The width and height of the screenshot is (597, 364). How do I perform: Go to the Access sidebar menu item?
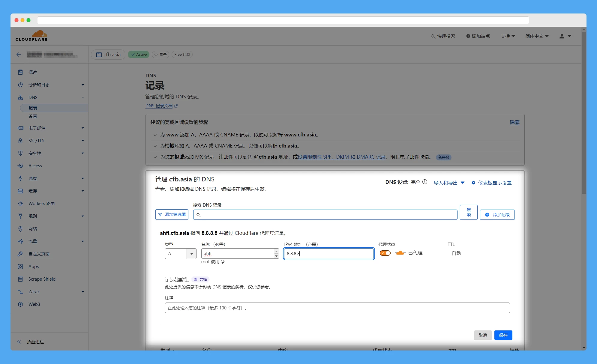pos(35,166)
